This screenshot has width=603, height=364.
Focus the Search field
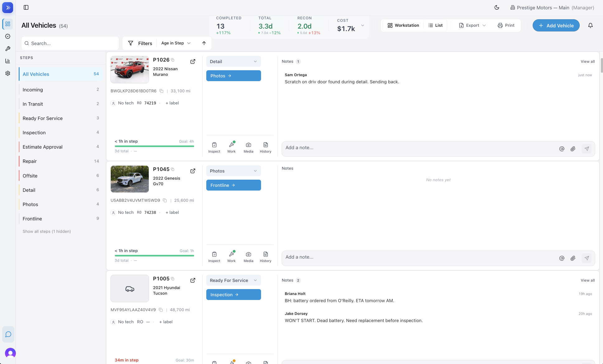tap(70, 43)
